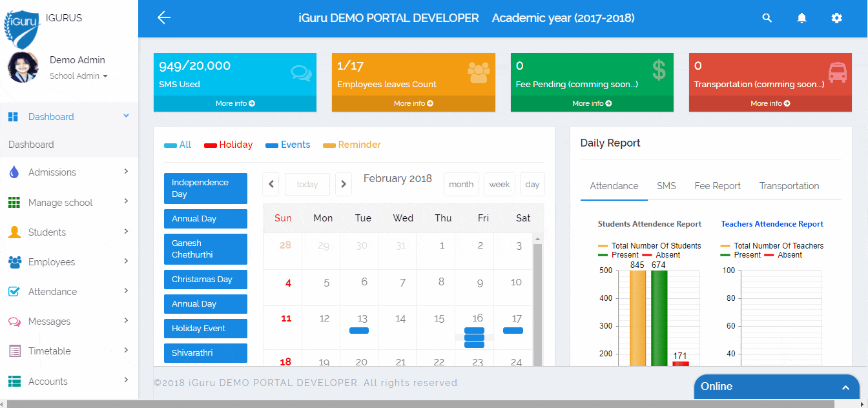The image size is (868, 408).
Task: Click More info on Employees leaves card
Action: click(413, 103)
